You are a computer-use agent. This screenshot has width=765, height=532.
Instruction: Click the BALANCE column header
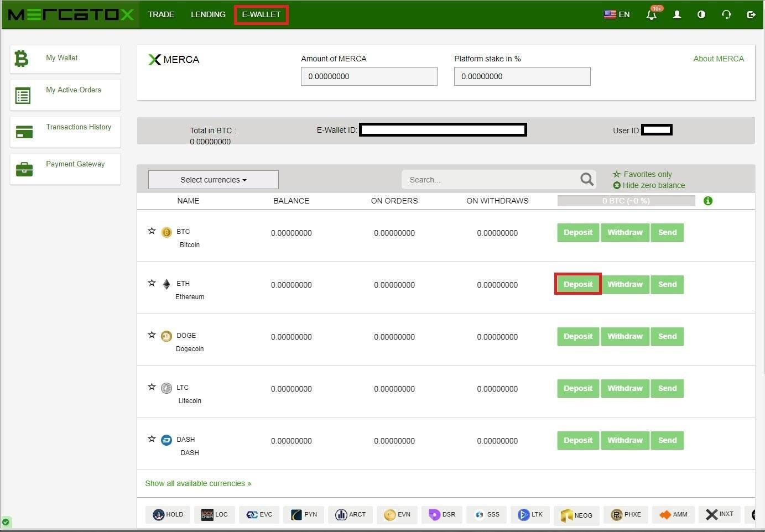click(292, 201)
